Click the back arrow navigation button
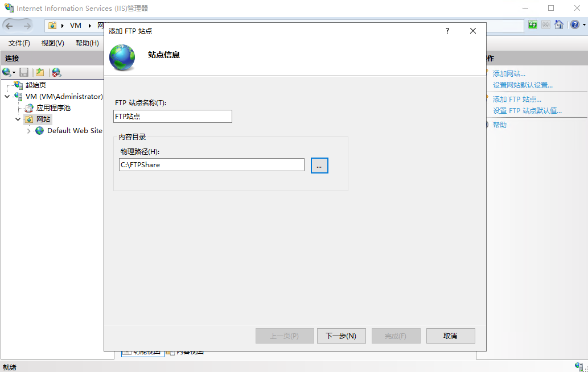The height and width of the screenshot is (372, 588). 10,26
